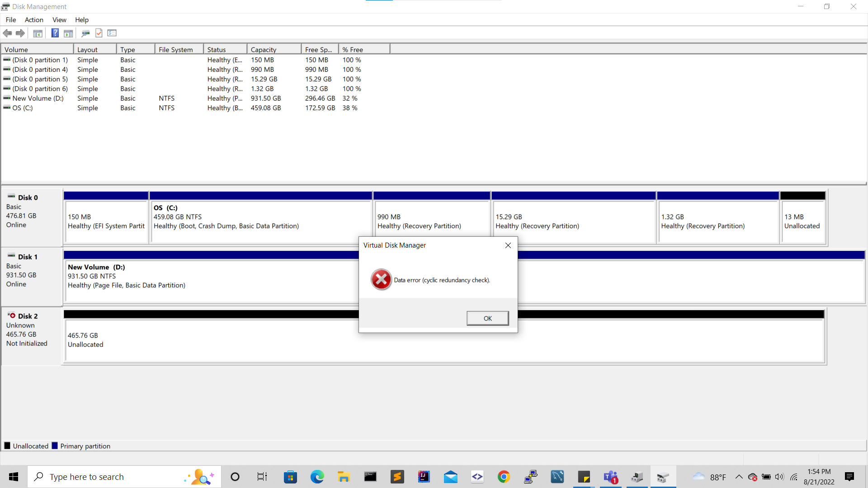Open the Help menu

[82, 20]
